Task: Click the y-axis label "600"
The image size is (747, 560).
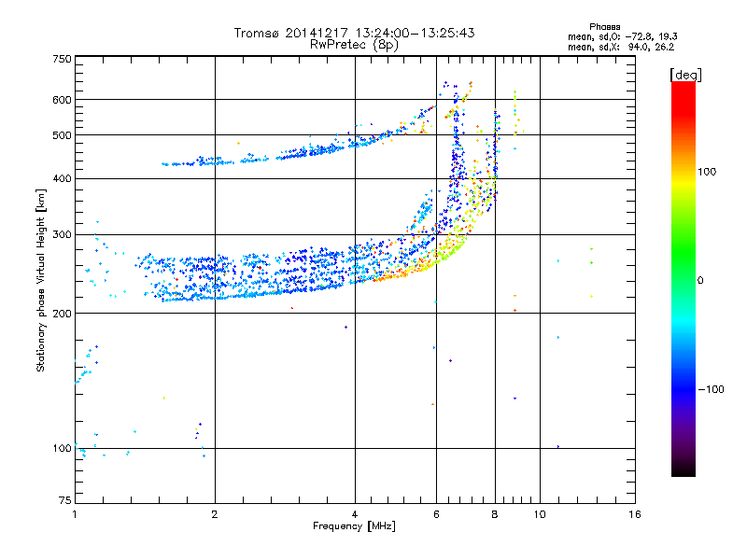Action: pos(62,100)
